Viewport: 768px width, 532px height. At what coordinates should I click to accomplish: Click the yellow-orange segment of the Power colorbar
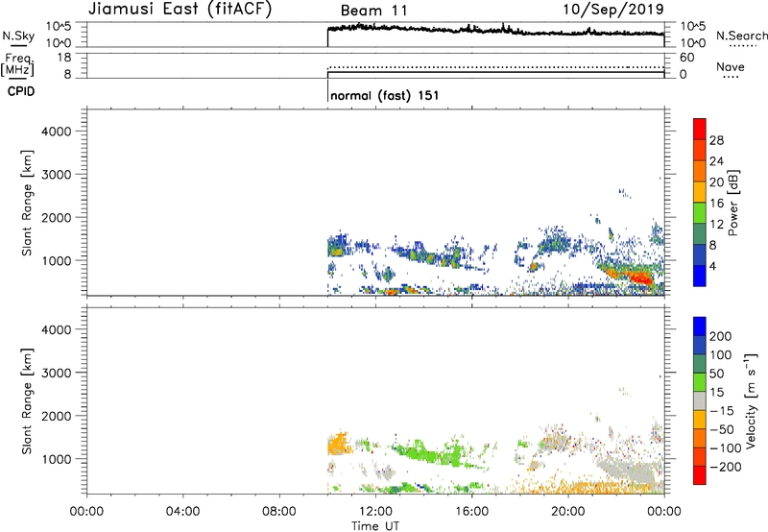click(x=700, y=191)
